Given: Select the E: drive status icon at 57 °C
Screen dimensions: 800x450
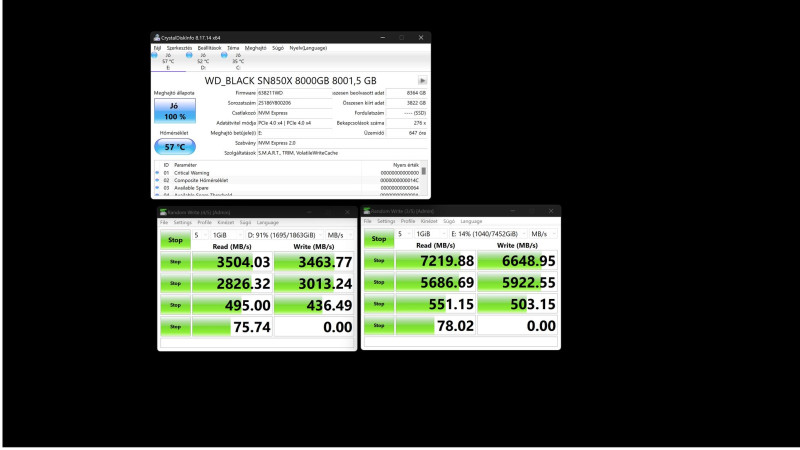Looking at the screenshot, I should point(155,55).
